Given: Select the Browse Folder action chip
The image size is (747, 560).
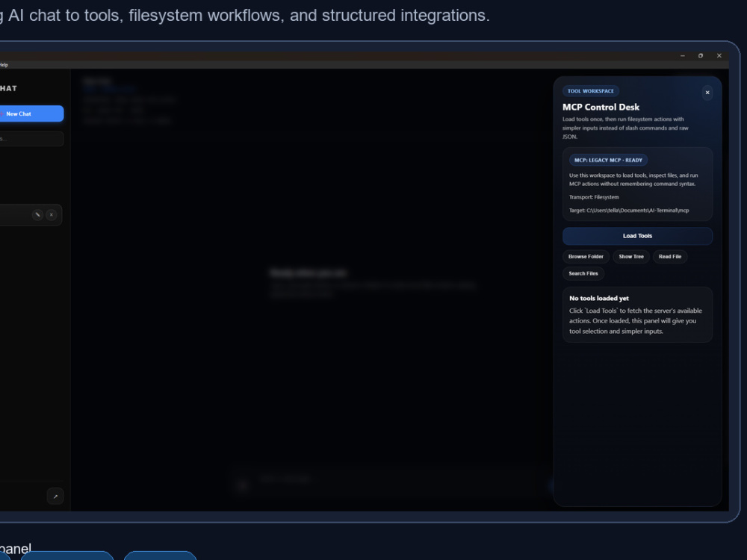Looking at the screenshot, I should [586, 257].
